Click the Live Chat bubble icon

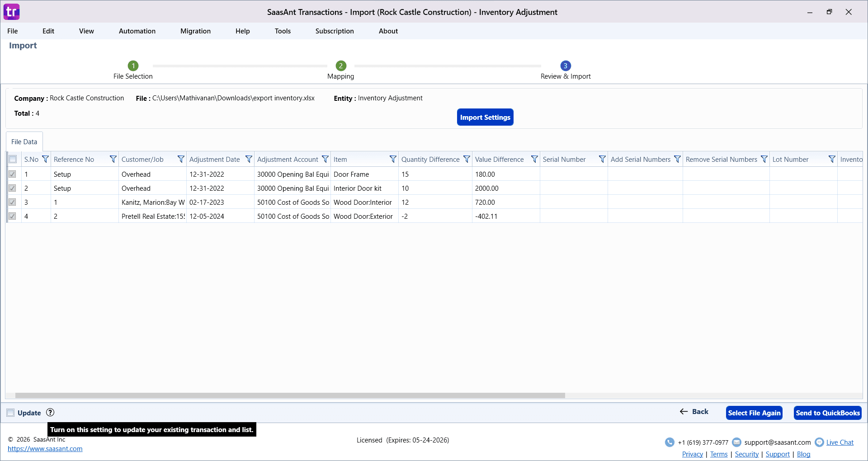819,442
